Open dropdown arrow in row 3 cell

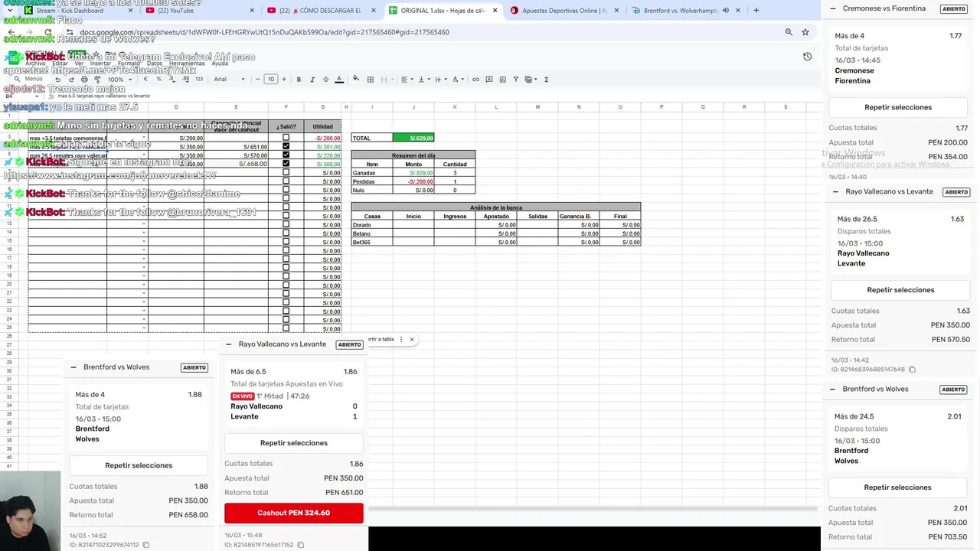click(x=143, y=138)
